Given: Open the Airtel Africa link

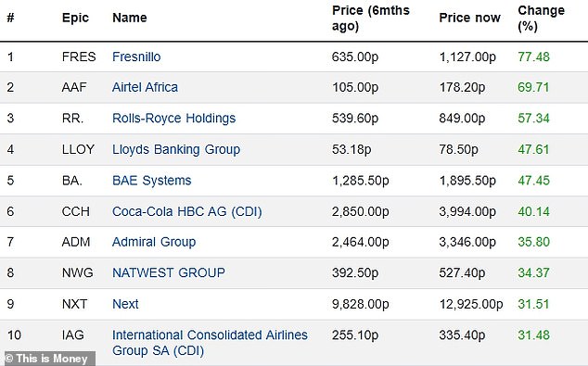Looking at the screenshot, I should [145, 87].
